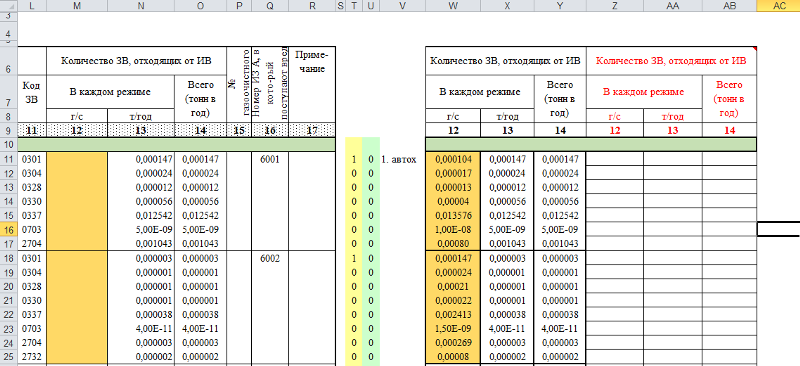Screen dimensions: 800x366
Task: Click red index '14' in column AB
Action: pos(730,131)
